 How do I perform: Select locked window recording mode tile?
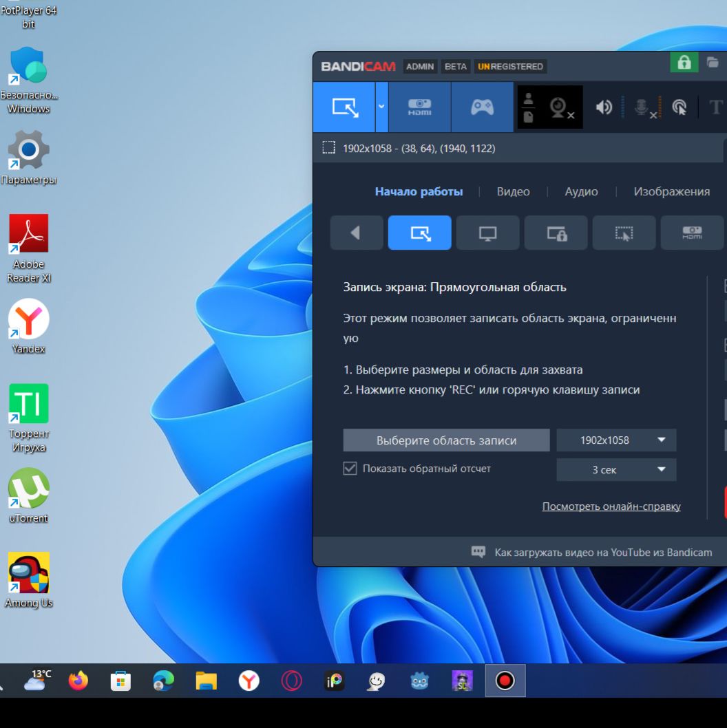coord(556,233)
